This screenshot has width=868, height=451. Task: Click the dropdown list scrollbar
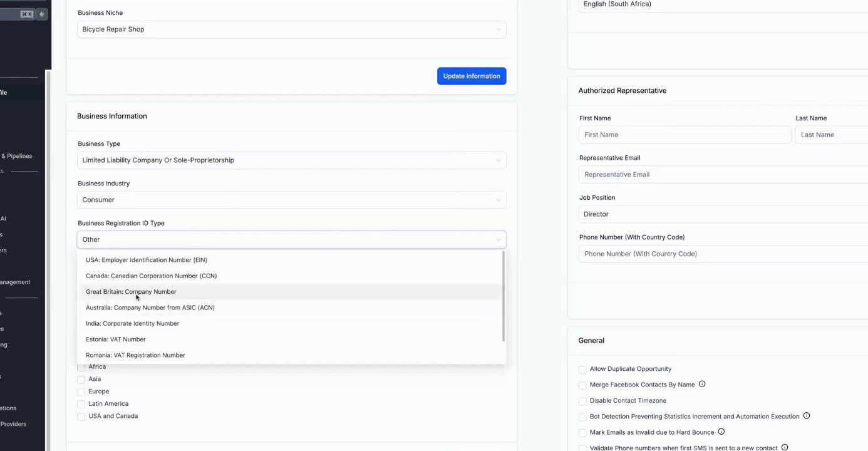(x=504, y=296)
